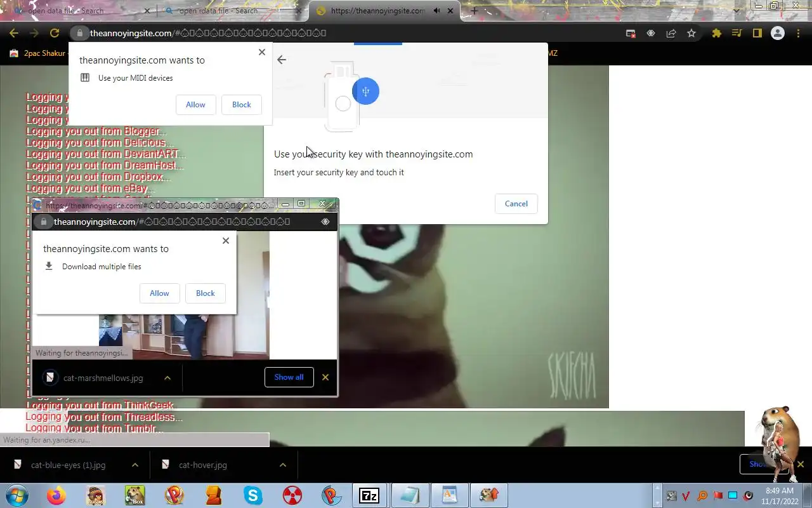Block downloading multiple files
The image size is (812, 508).
coord(205,293)
